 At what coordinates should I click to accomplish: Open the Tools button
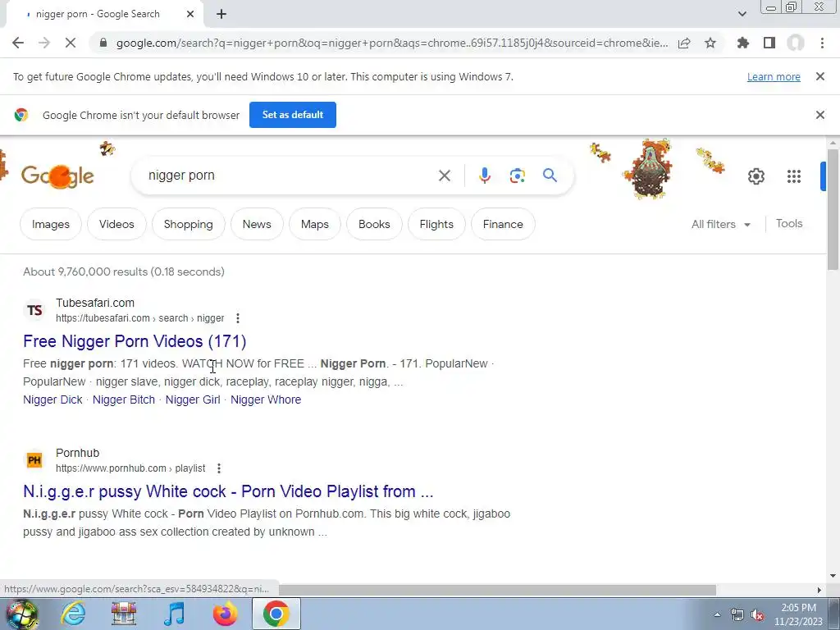(x=788, y=223)
